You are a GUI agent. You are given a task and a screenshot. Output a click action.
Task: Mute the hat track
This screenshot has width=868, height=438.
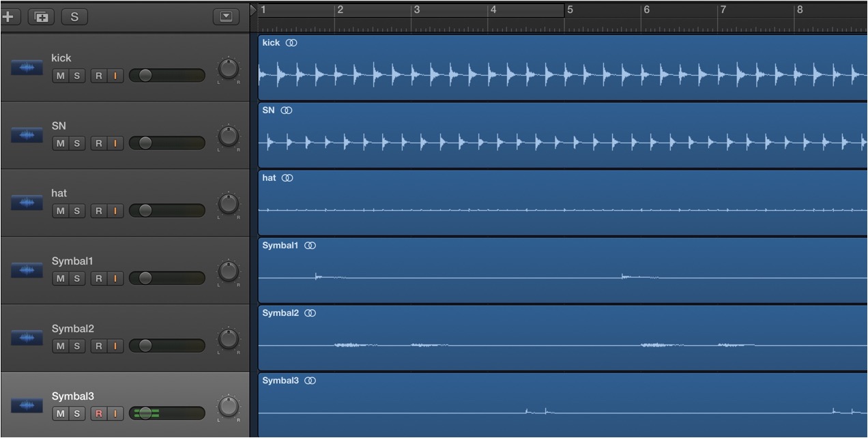(61, 211)
